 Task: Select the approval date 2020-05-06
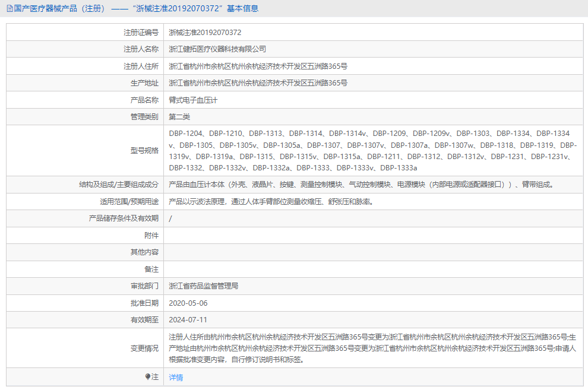pos(191,303)
